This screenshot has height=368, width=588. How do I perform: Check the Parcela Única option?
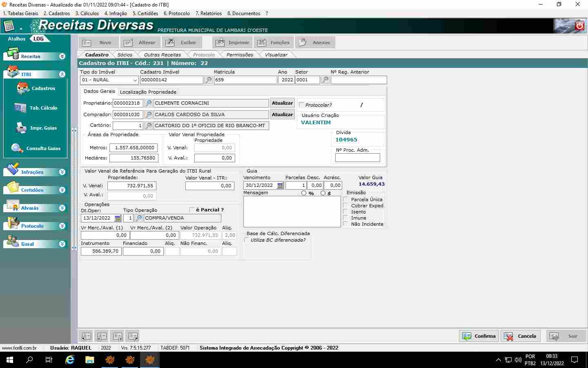pyautogui.click(x=346, y=200)
